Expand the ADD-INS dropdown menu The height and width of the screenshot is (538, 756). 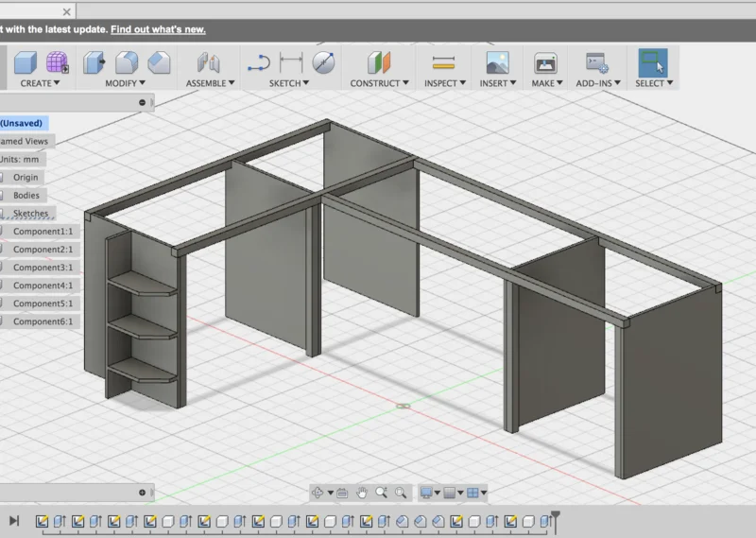pos(598,83)
